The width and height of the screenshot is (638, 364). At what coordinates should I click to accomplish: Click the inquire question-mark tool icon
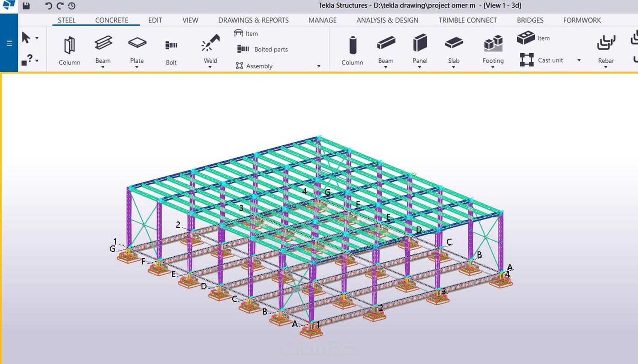click(x=27, y=60)
